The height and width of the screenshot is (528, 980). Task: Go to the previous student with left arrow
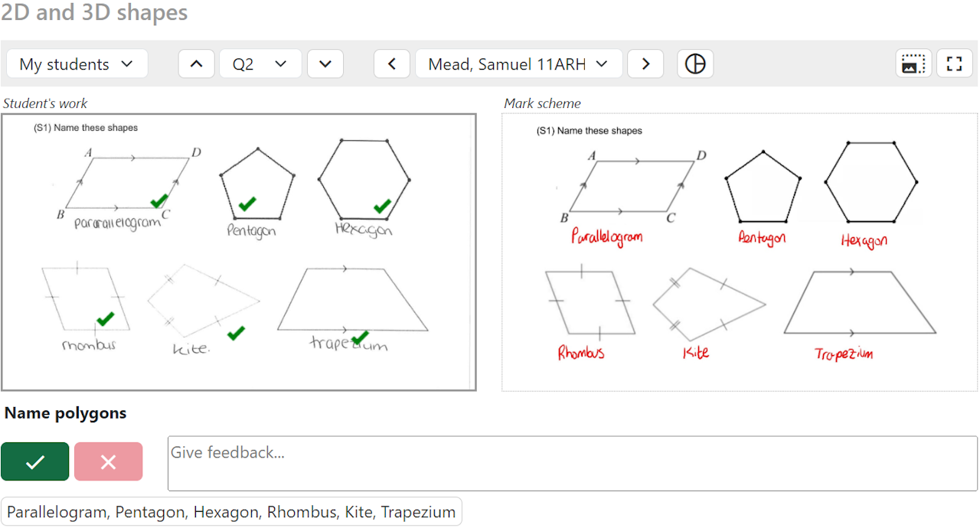[x=391, y=64]
